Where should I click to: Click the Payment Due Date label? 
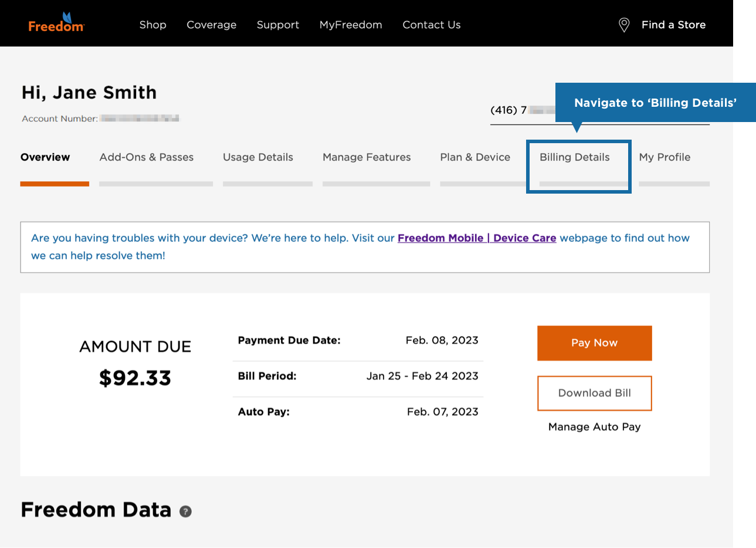click(289, 340)
